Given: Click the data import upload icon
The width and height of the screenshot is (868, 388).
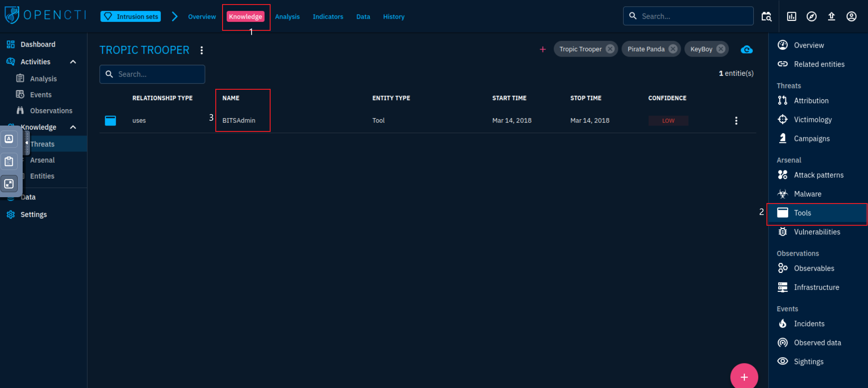Looking at the screenshot, I should click(831, 16).
